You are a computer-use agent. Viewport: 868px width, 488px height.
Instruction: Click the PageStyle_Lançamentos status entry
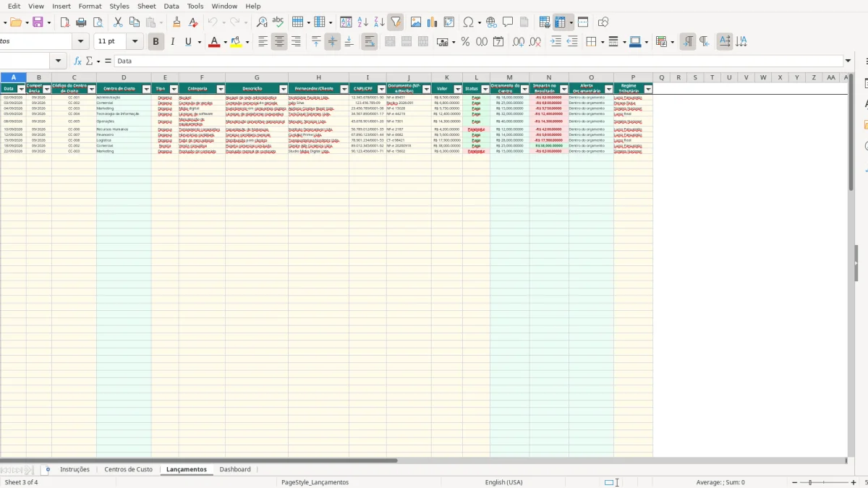[x=315, y=482]
